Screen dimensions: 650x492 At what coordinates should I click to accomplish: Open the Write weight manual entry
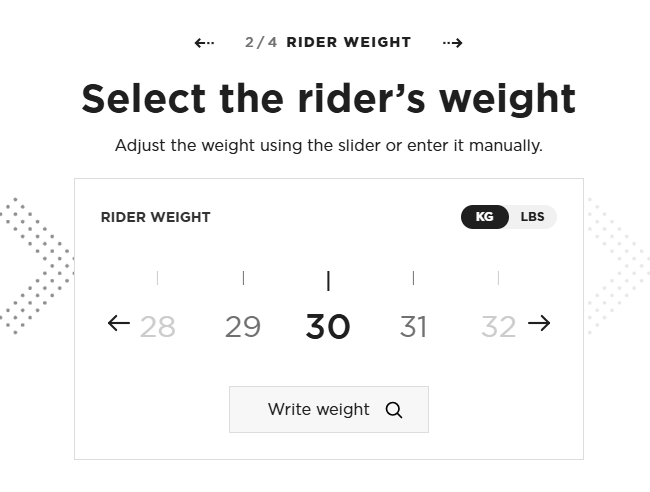tap(319, 410)
